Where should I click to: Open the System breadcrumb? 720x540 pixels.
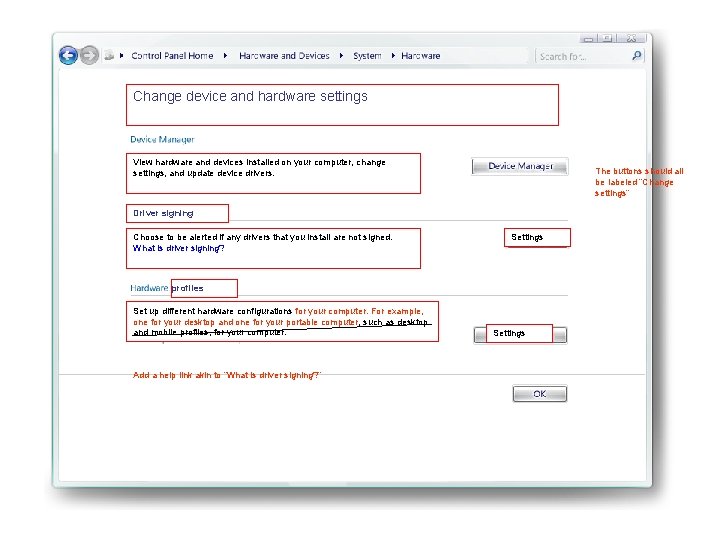[367, 56]
